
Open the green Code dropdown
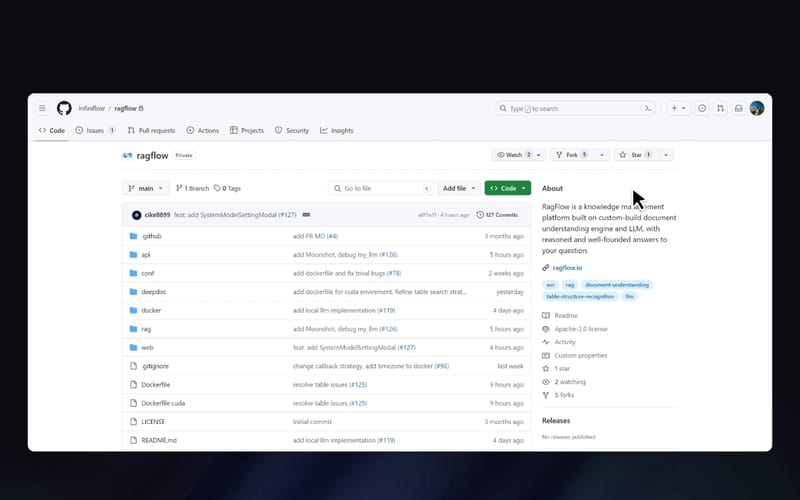tap(508, 188)
